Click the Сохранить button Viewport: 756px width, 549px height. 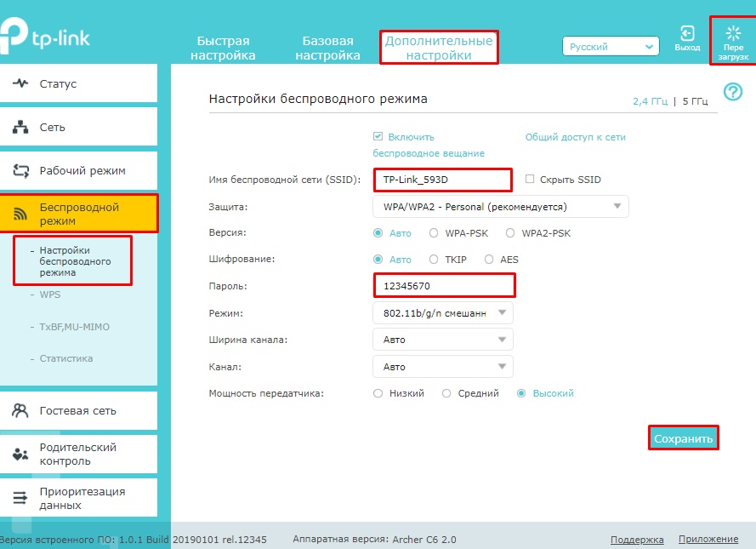683,438
